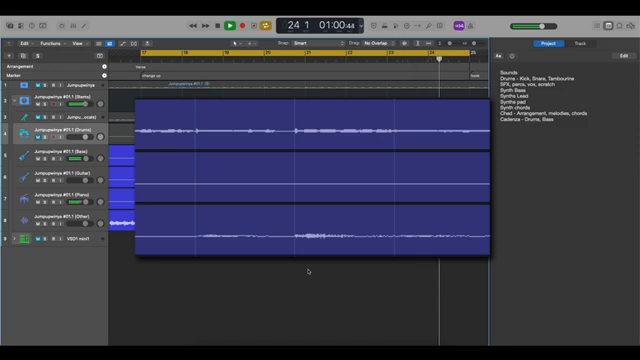Viewport: 640px width, 360px height.
Task: Toggle the highlighted global tracks view button
Action: [109, 43]
